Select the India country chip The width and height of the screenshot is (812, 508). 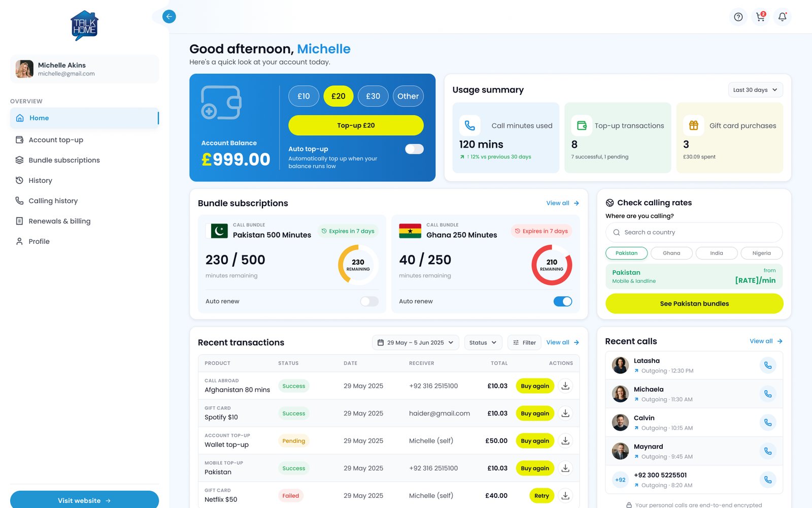tap(717, 253)
